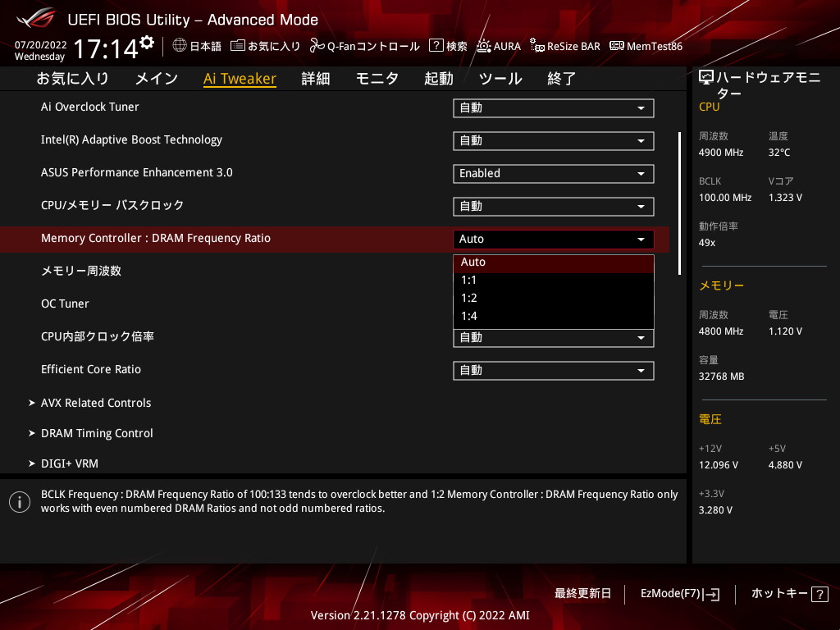Click the info icon beside help text

point(20,502)
